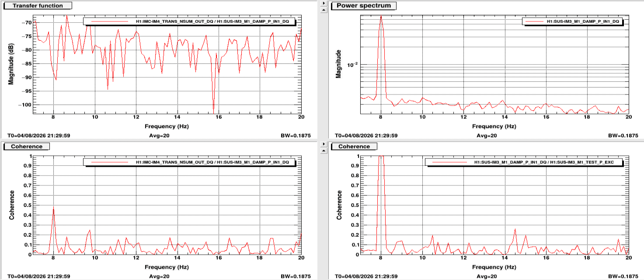Click the red line sample in the IMC-IM4 coherence legend
644x280 pixels.
[110, 162]
